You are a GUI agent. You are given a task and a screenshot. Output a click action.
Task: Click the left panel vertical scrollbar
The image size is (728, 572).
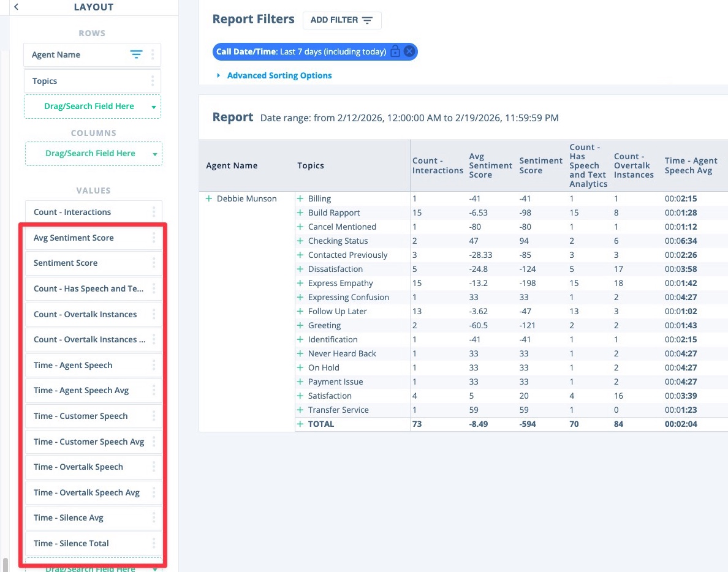pyautogui.click(x=5, y=564)
